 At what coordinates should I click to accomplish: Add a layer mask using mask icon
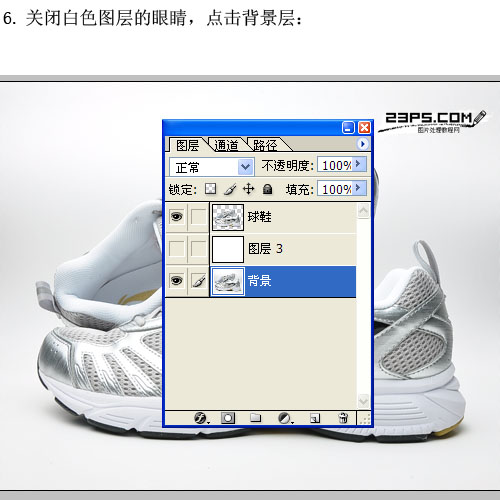point(228,418)
